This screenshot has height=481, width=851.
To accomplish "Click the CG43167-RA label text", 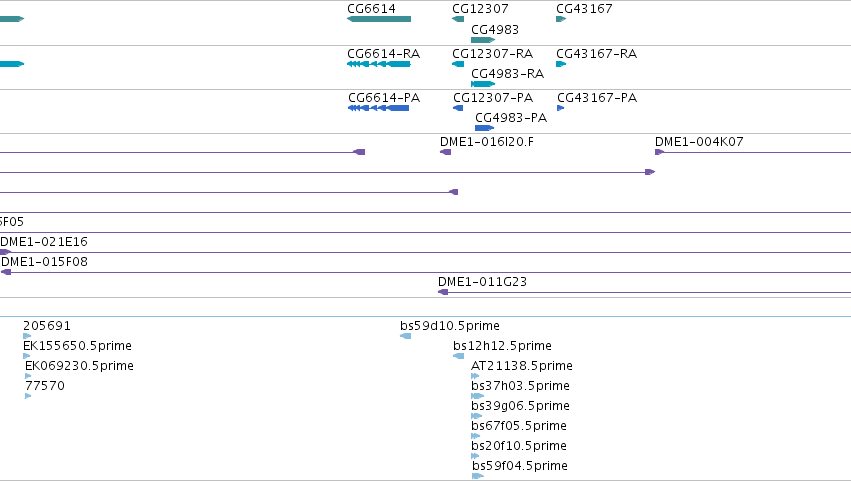I will [596, 54].
